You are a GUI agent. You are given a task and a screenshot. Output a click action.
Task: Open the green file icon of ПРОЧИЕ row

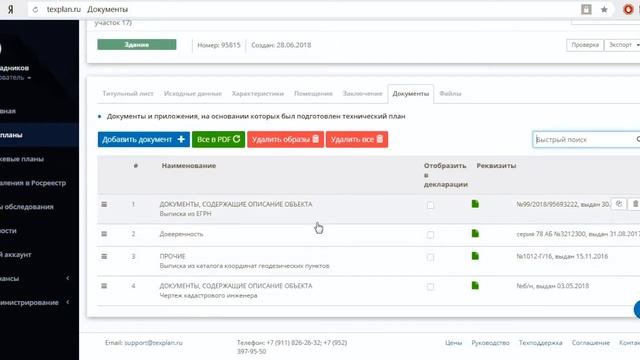pos(475,256)
